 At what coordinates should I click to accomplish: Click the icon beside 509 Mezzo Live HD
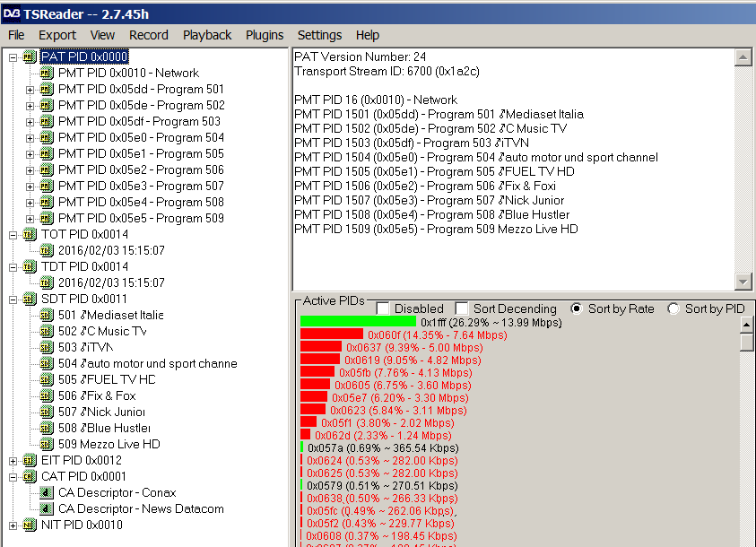47,444
